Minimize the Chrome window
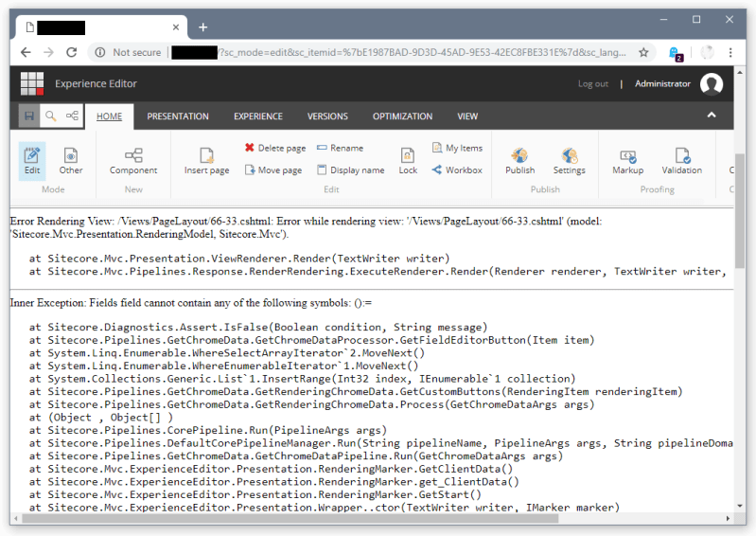 [663, 19]
